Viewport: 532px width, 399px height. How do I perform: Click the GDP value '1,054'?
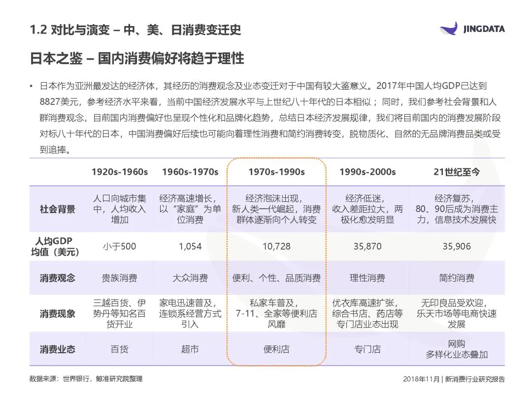point(190,246)
